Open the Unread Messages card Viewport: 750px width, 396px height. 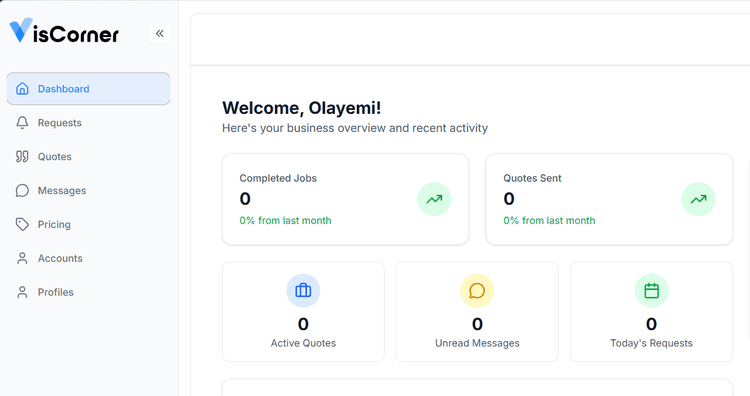tap(477, 312)
